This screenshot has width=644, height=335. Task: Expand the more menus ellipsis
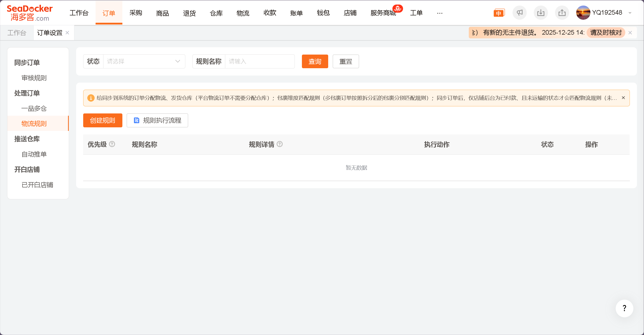[x=440, y=13]
